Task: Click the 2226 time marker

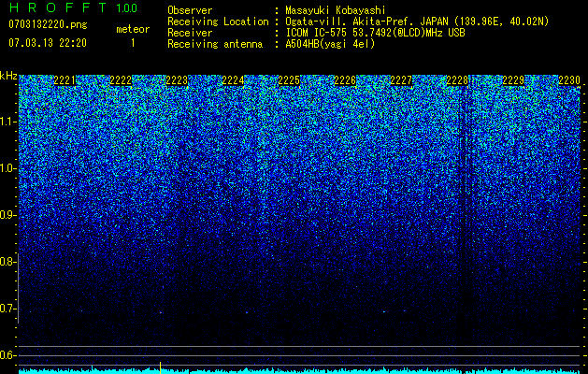Action: pyautogui.click(x=345, y=80)
